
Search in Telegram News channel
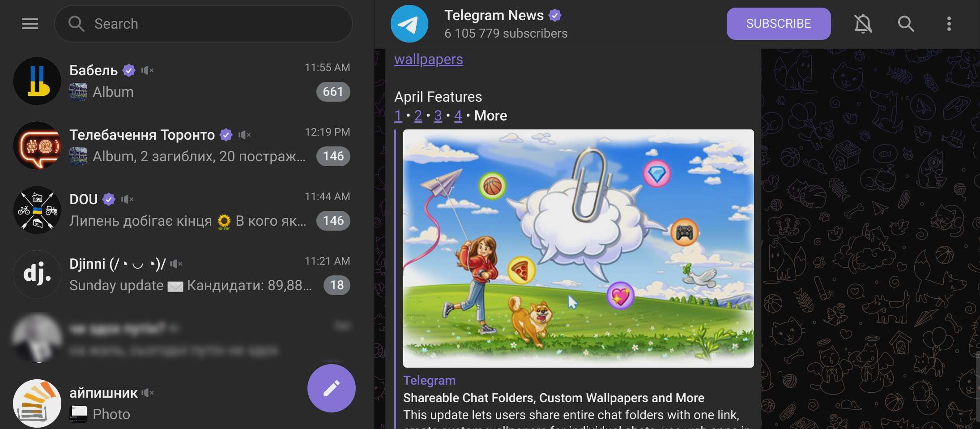pos(906,24)
